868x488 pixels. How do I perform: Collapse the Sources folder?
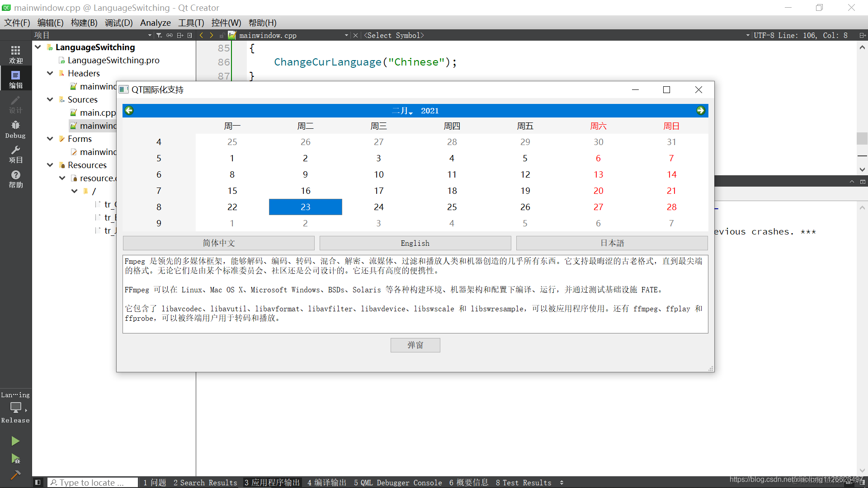point(50,99)
